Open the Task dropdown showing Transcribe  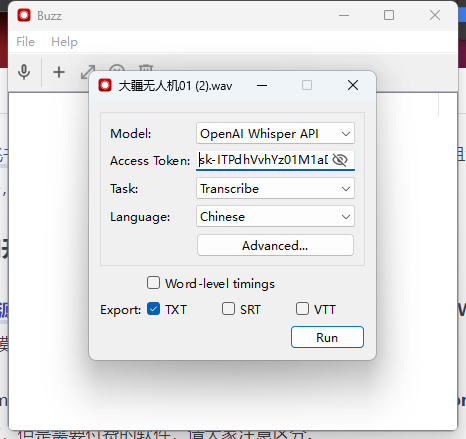click(275, 188)
